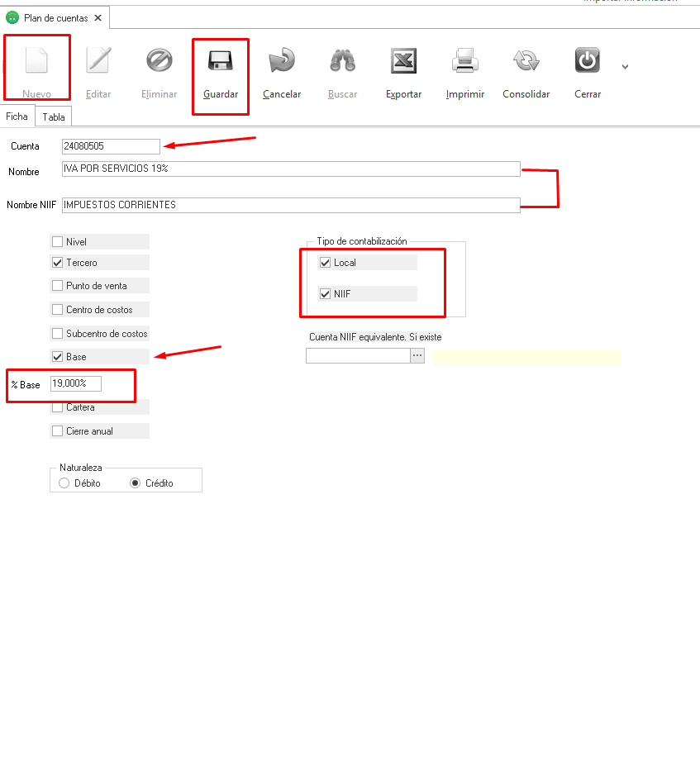Enable the Centro de costos checkbox
This screenshot has width=700, height=775.
click(58, 310)
